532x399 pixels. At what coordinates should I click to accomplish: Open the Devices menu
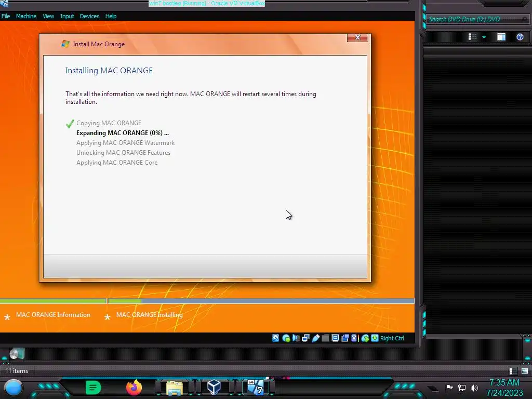[x=89, y=16]
